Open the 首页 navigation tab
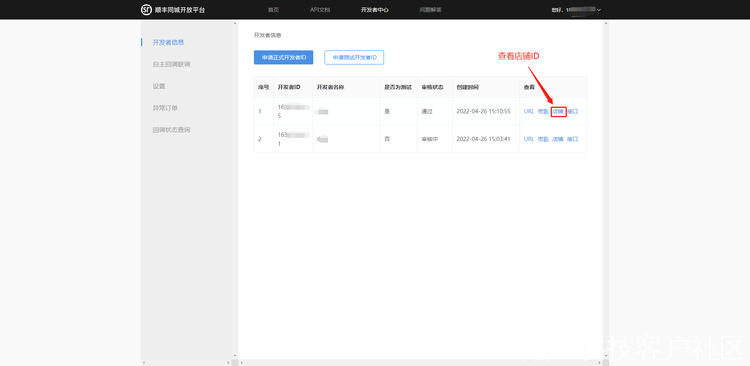 coord(273,10)
